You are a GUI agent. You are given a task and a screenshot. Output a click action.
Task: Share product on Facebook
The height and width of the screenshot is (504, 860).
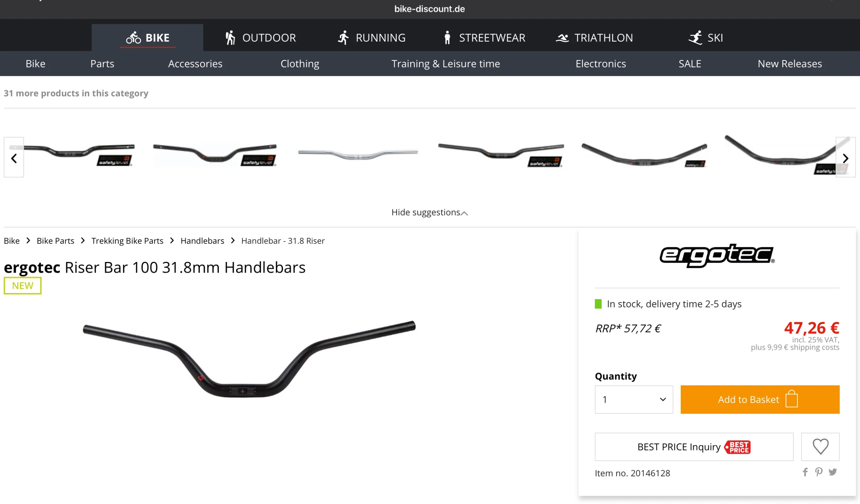805,472
